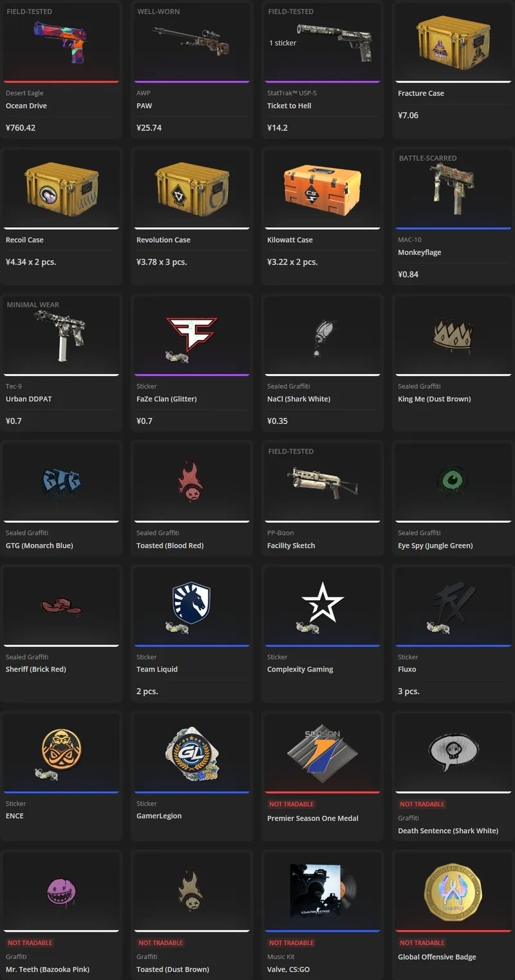This screenshot has height=980, width=515.
Task: Open the GamerLegion sticker image
Action: [192, 751]
